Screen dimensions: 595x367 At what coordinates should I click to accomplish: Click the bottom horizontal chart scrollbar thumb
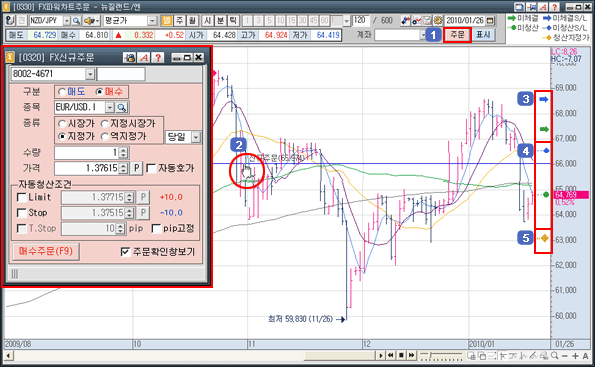point(339,356)
